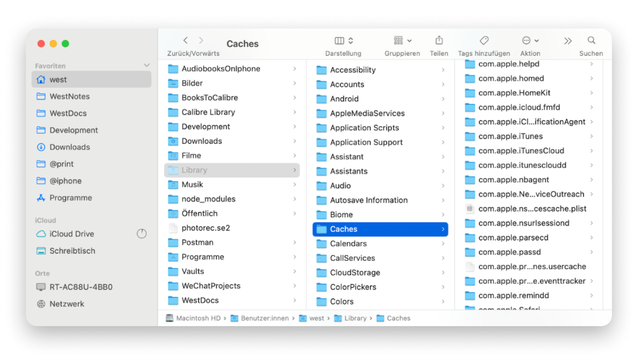Click the iCloud Drive sync progress indicator

[x=141, y=234]
